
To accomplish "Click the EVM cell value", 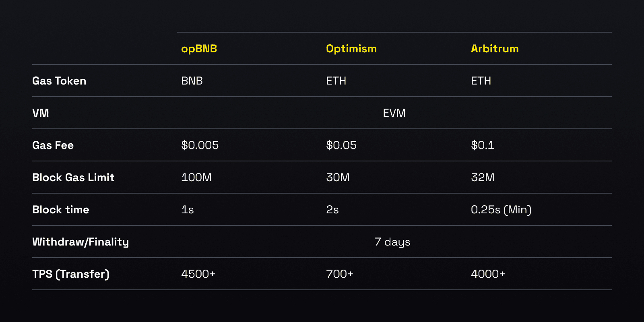I will [x=394, y=113].
